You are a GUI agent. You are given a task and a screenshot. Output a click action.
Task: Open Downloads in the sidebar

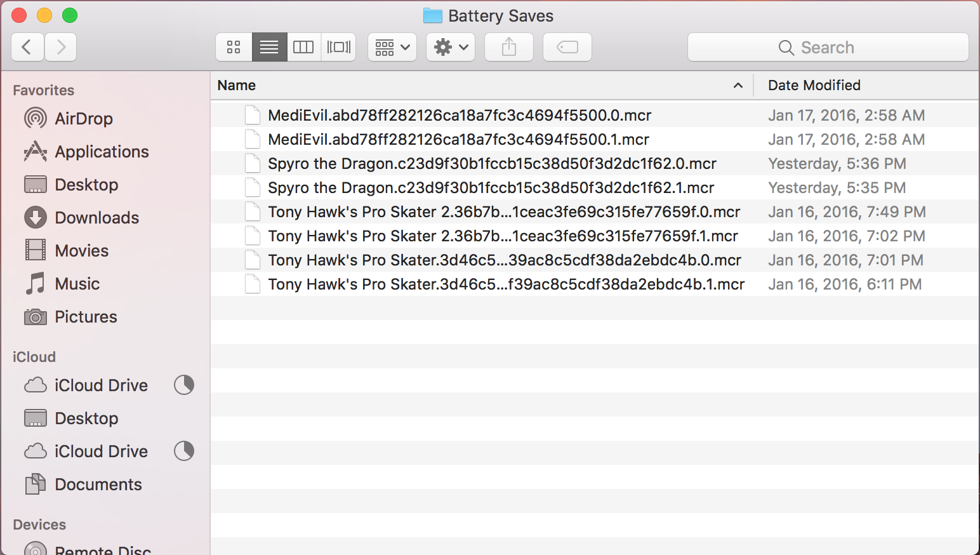point(105,218)
